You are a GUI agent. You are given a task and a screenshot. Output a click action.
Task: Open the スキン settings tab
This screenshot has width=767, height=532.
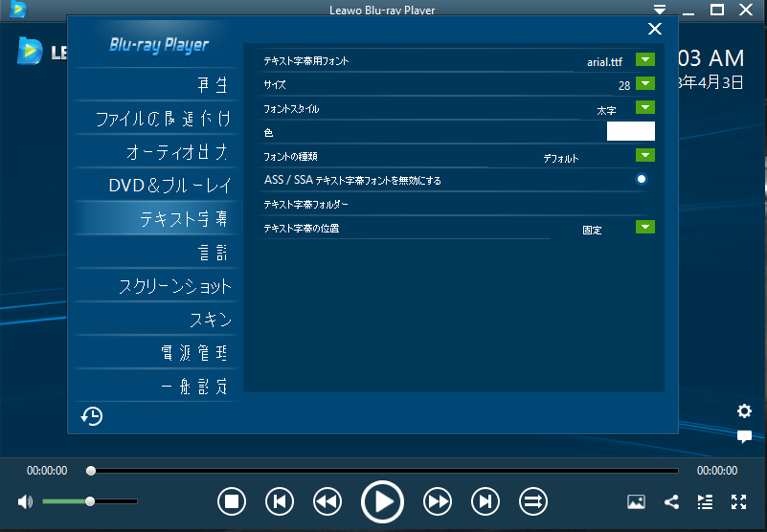(x=156, y=320)
